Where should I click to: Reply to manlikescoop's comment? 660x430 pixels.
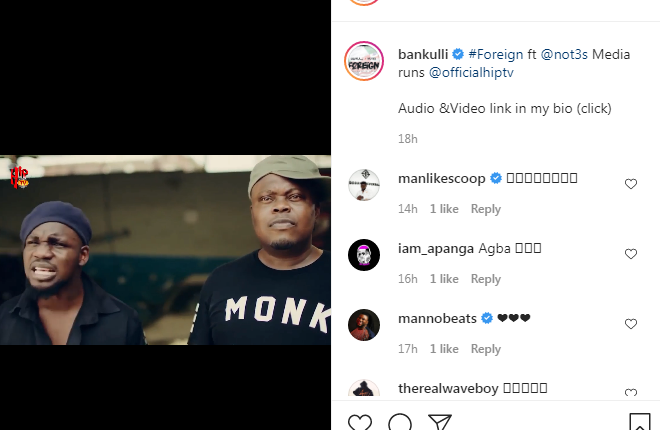coord(485,209)
